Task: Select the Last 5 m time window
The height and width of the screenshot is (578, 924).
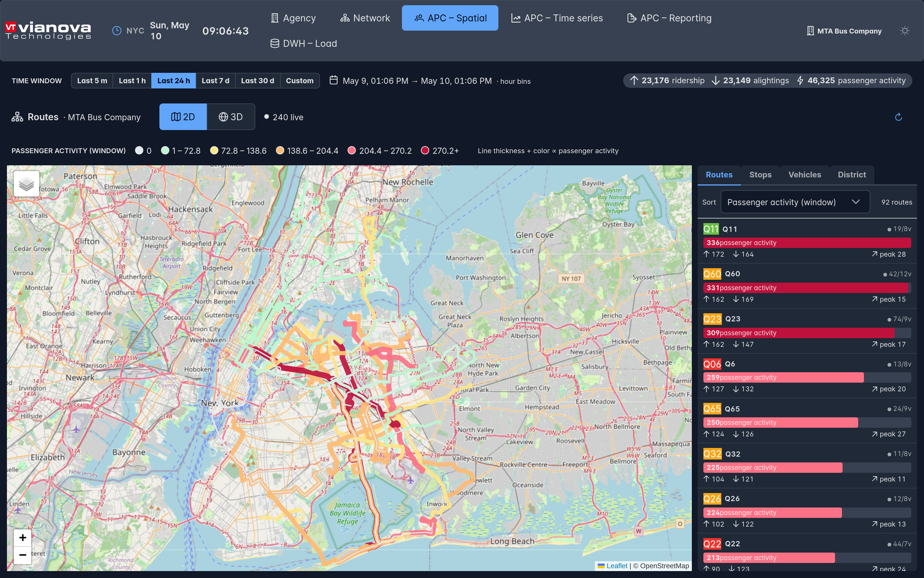Action: pos(92,81)
